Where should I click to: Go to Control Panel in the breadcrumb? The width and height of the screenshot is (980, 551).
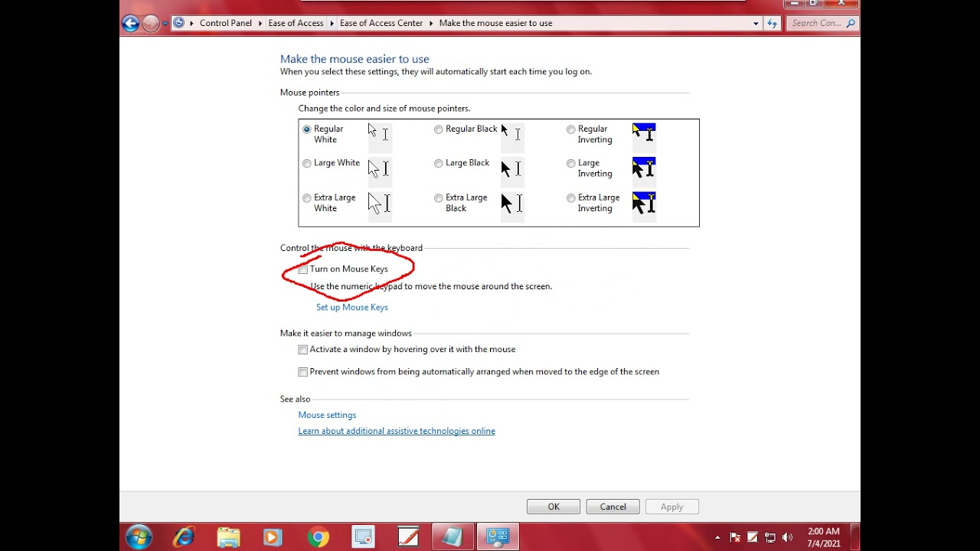coord(226,24)
